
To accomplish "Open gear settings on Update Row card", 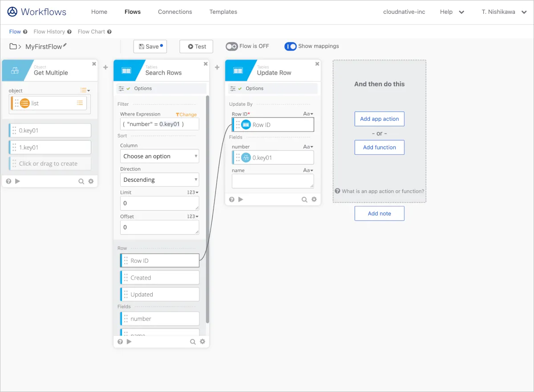I will click(314, 200).
